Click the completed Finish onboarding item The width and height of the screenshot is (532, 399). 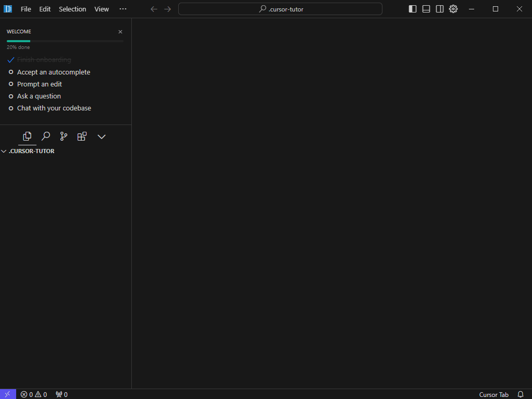(x=44, y=60)
